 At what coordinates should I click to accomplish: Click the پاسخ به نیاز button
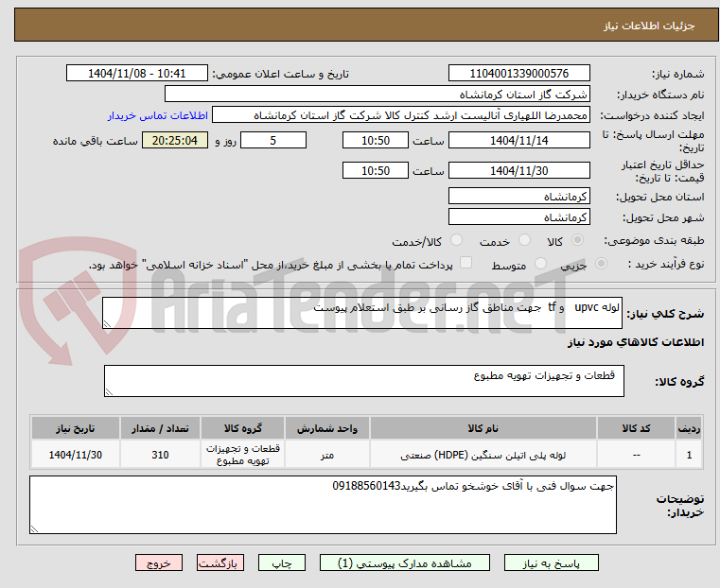pos(551,562)
